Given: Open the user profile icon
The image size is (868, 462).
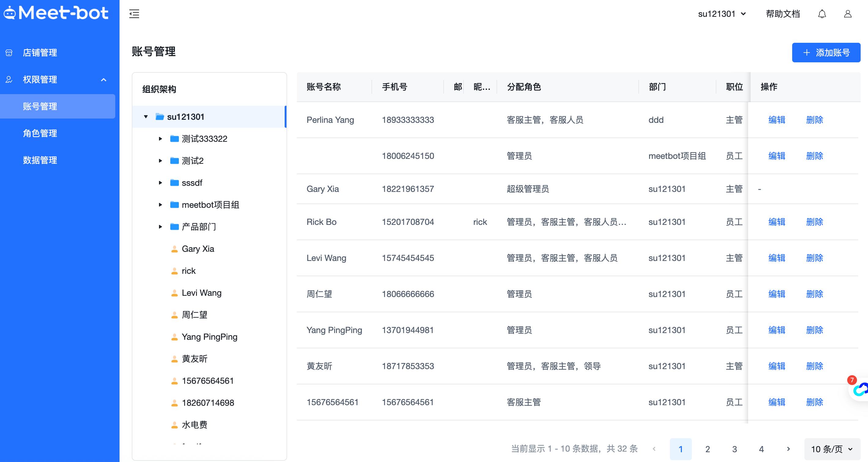Looking at the screenshot, I should 848,14.
